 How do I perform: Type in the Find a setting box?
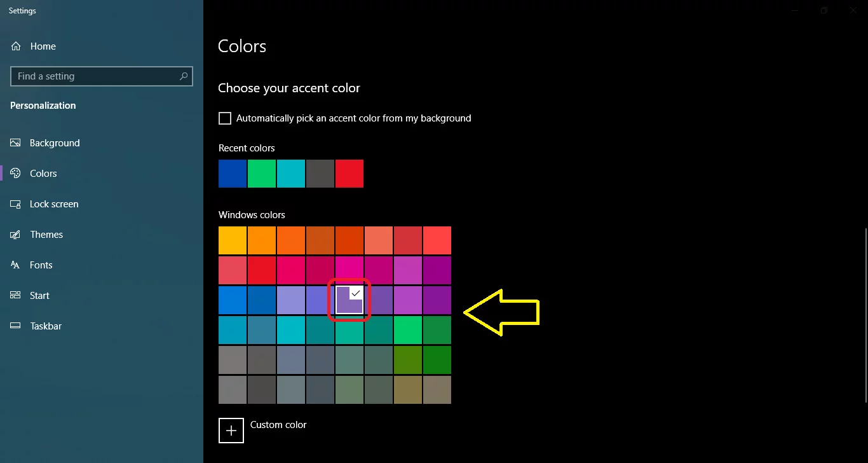(x=95, y=76)
